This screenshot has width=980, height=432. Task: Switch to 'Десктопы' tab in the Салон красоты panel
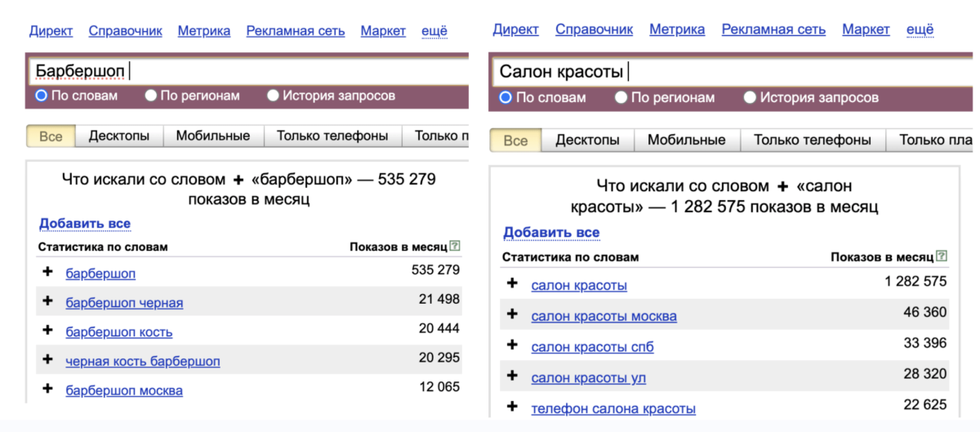tap(587, 140)
